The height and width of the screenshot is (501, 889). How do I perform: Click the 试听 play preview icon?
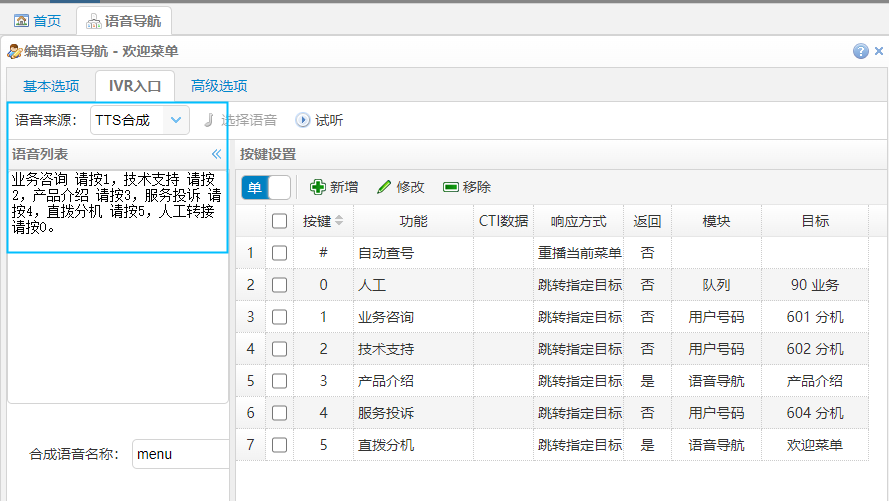click(x=303, y=120)
